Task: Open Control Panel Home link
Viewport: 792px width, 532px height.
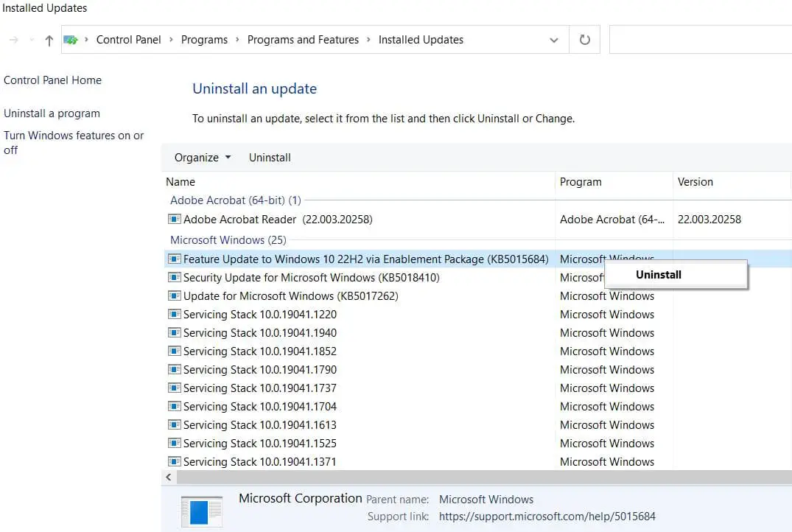Action: (52, 80)
